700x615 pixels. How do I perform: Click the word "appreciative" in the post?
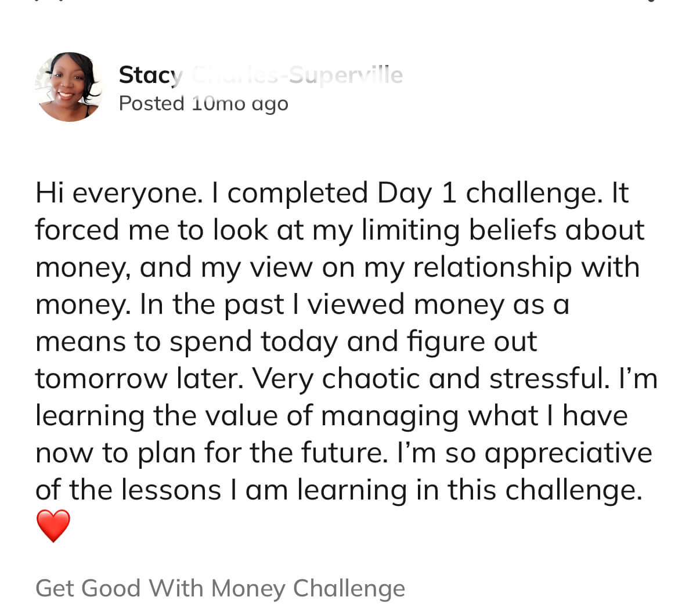[x=568, y=454]
